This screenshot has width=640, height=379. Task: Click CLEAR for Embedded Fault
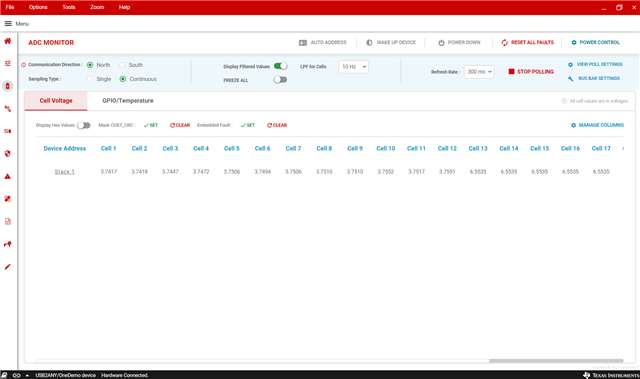(277, 125)
